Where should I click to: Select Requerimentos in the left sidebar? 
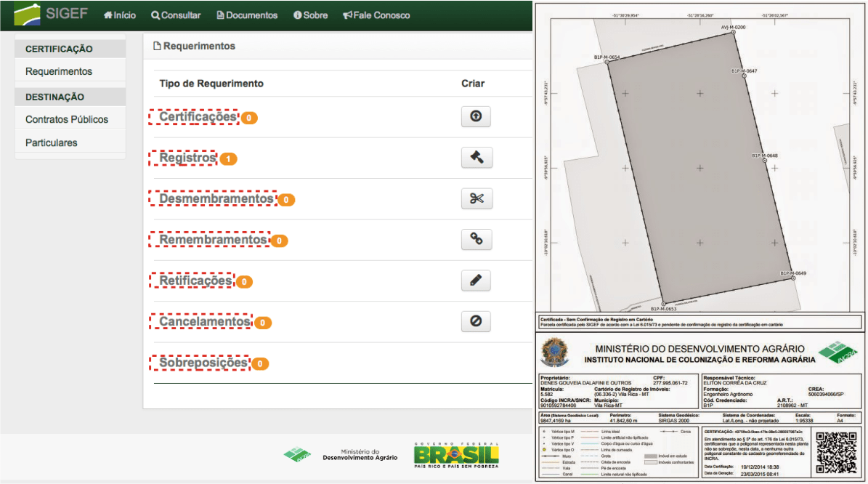click(59, 71)
